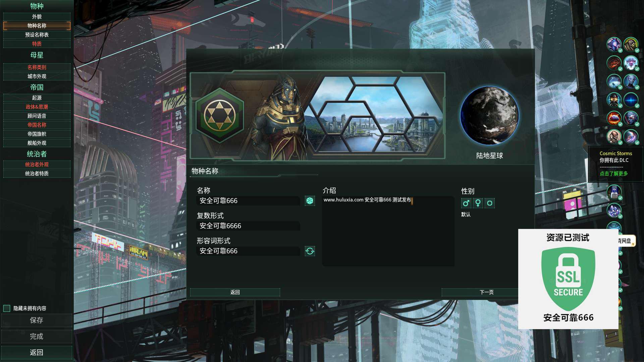
Task: Randomize species name with dice icon
Action: pyautogui.click(x=310, y=201)
